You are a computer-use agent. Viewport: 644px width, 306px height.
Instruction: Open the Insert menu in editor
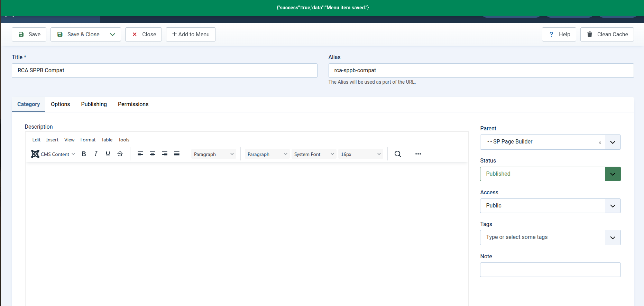(52, 140)
